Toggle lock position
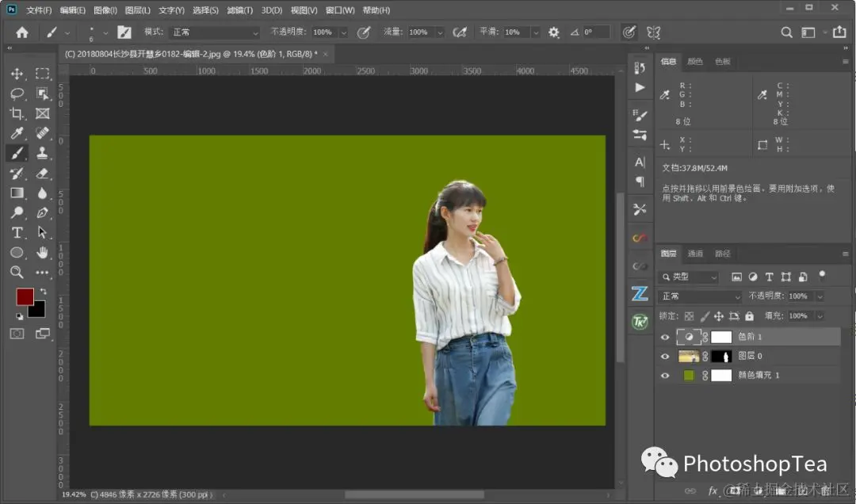Viewport: 856px width, 504px height. click(719, 316)
